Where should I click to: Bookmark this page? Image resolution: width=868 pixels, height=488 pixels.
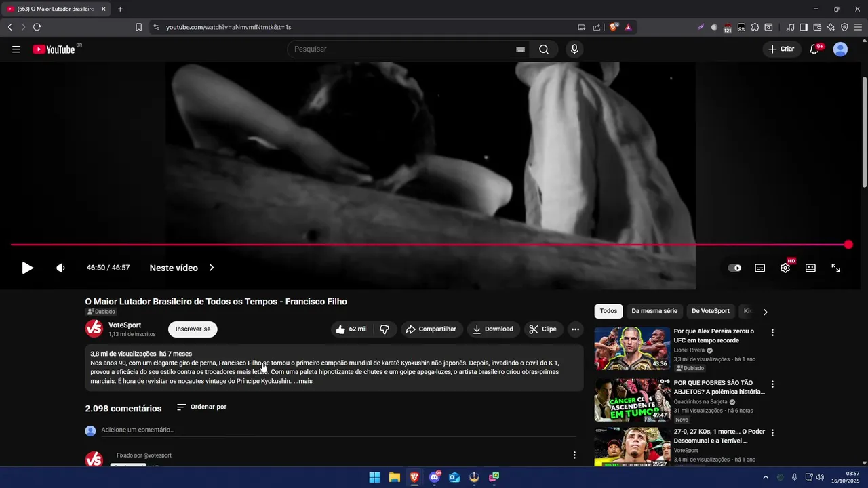pyautogui.click(x=139, y=27)
